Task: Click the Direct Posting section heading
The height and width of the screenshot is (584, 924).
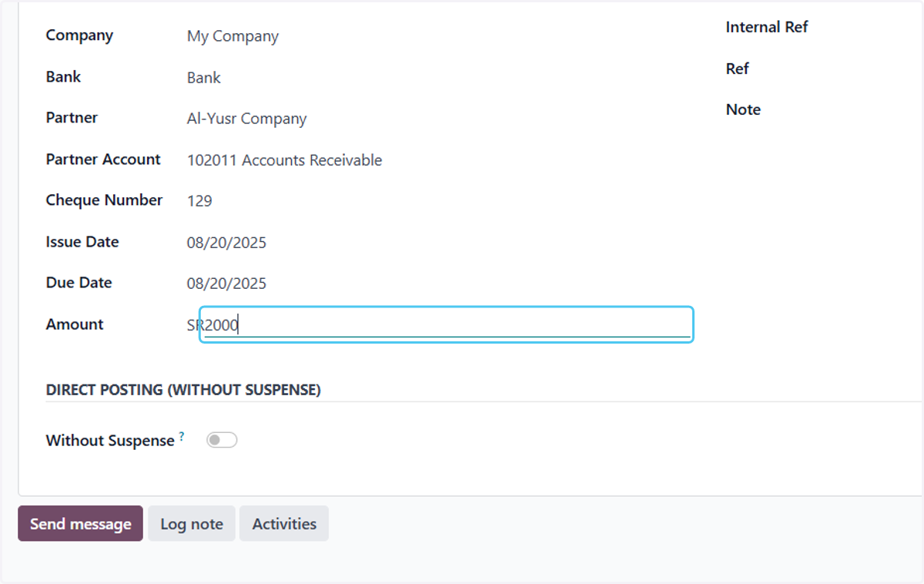Action: 183,390
